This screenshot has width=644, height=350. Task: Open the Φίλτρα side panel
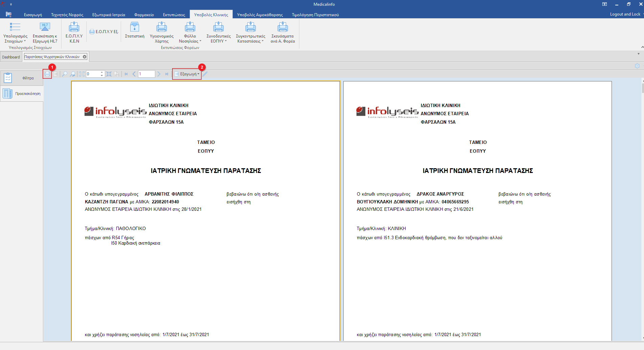pyautogui.click(x=22, y=78)
